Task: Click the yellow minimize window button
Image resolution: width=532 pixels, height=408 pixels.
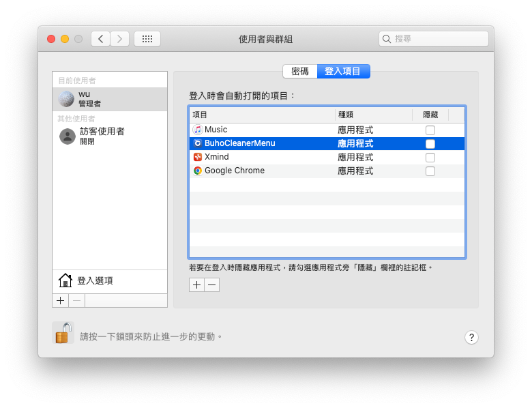Action: (65, 39)
